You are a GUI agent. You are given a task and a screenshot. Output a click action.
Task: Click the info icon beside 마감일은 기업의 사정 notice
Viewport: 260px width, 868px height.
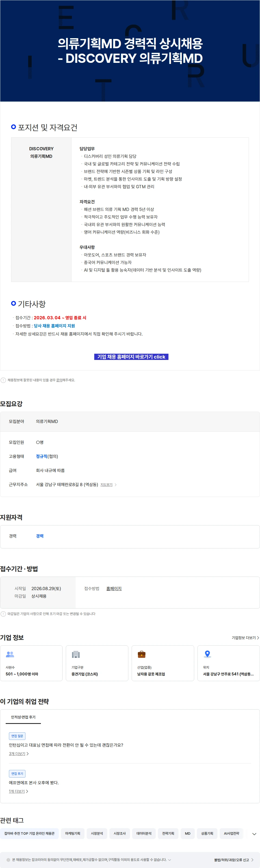pos(3,614)
